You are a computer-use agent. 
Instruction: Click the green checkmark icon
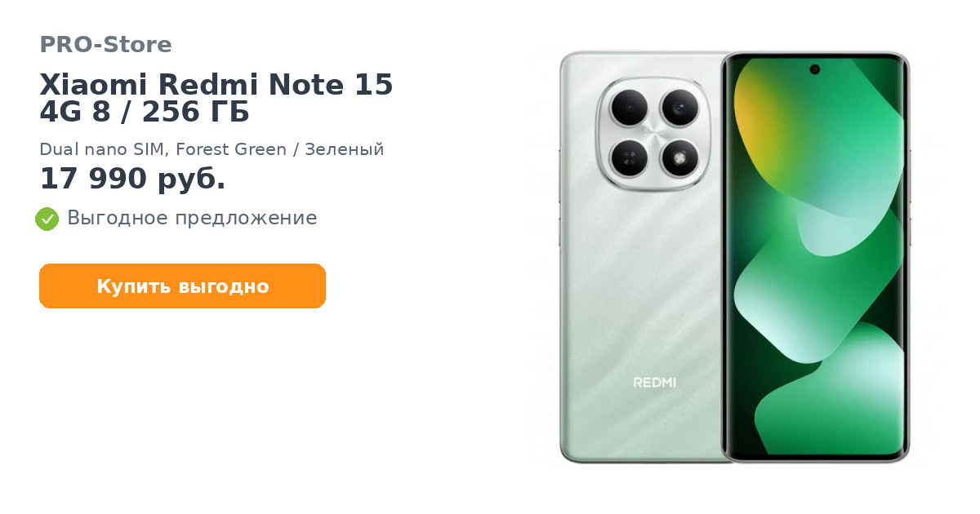click(x=47, y=219)
